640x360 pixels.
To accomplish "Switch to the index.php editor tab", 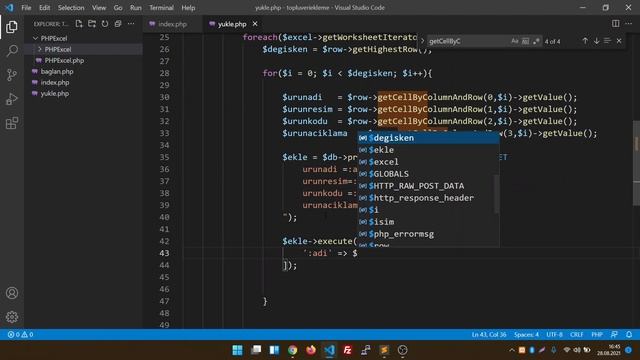I will (172, 24).
